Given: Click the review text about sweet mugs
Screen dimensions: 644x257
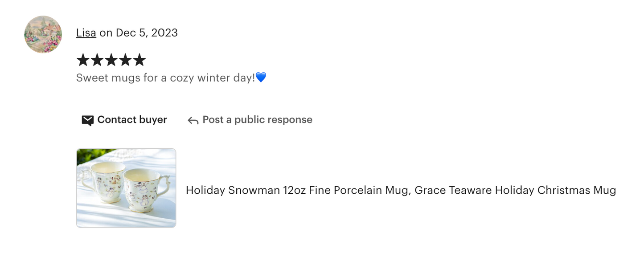Looking at the screenshot, I should click(165, 78).
